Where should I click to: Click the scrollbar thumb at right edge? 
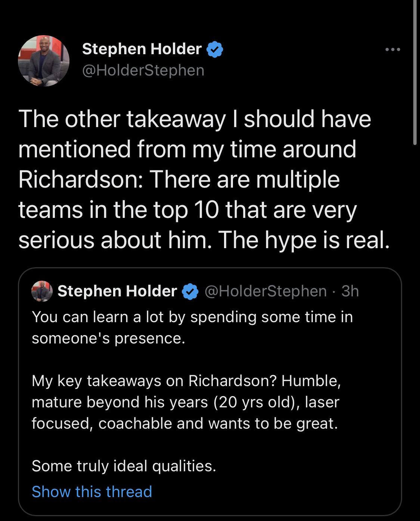[415, 71]
